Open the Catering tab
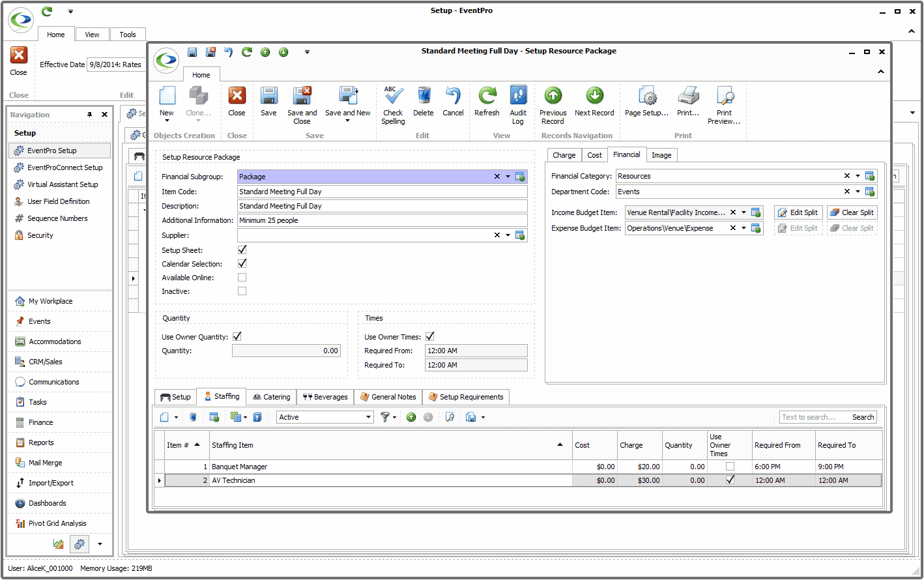The width and height of the screenshot is (924, 580). [x=272, y=397]
